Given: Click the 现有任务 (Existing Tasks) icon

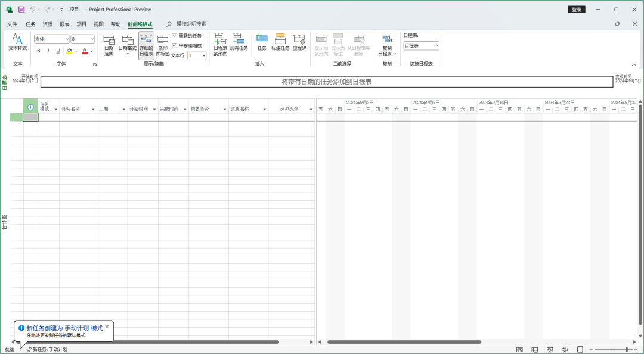Looking at the screenshot, I should coord(238,44).
